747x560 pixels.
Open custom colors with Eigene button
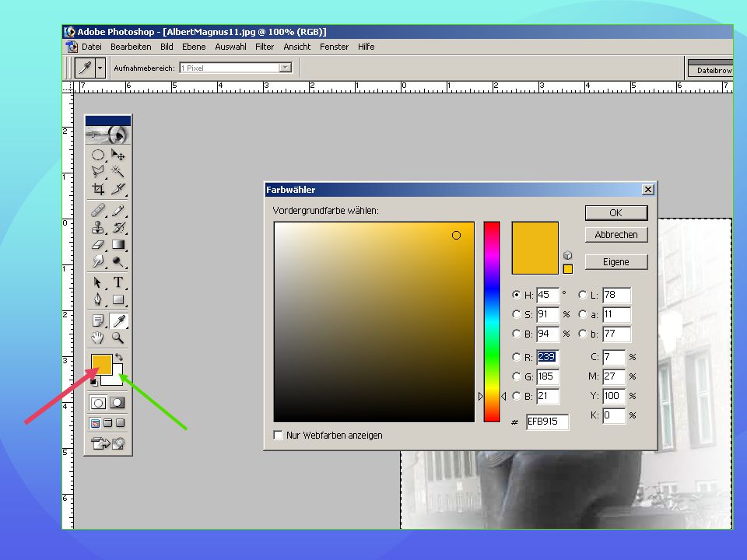click(616, 262)
